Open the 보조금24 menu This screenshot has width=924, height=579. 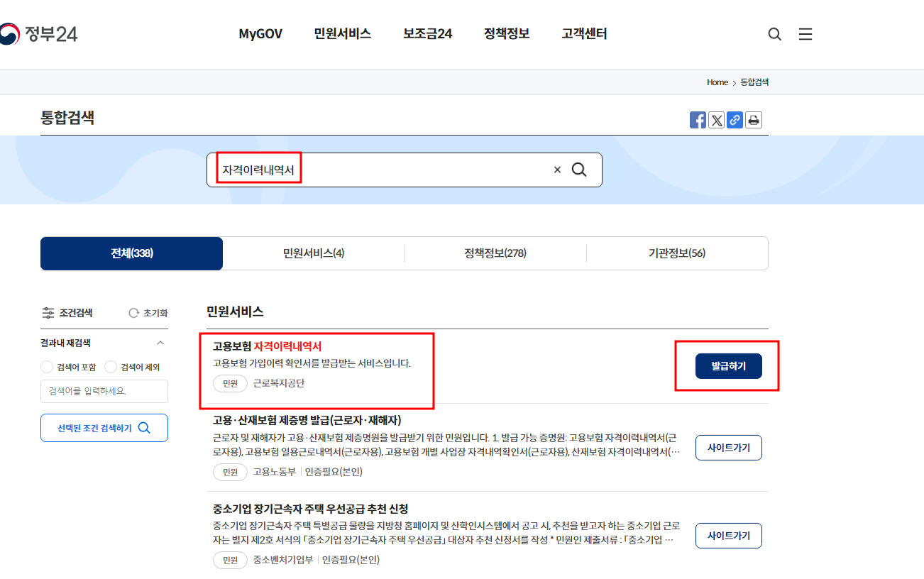[427, 33]
